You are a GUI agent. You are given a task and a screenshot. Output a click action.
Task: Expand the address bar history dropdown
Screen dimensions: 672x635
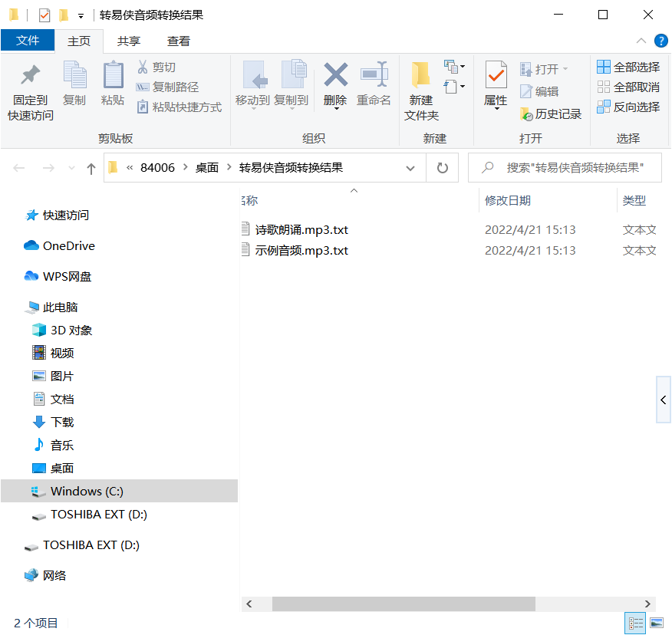click(x=410, y=168)
